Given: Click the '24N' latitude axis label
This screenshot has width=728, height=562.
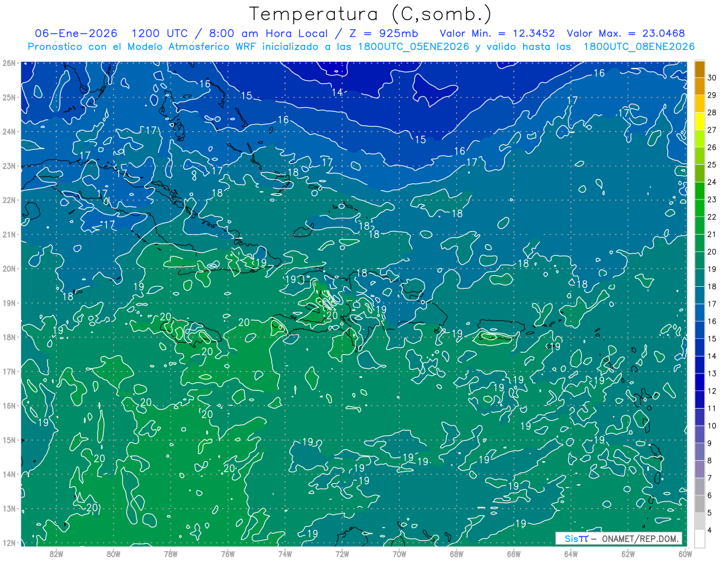Looking at the screenshot, I should coord(8,132).
